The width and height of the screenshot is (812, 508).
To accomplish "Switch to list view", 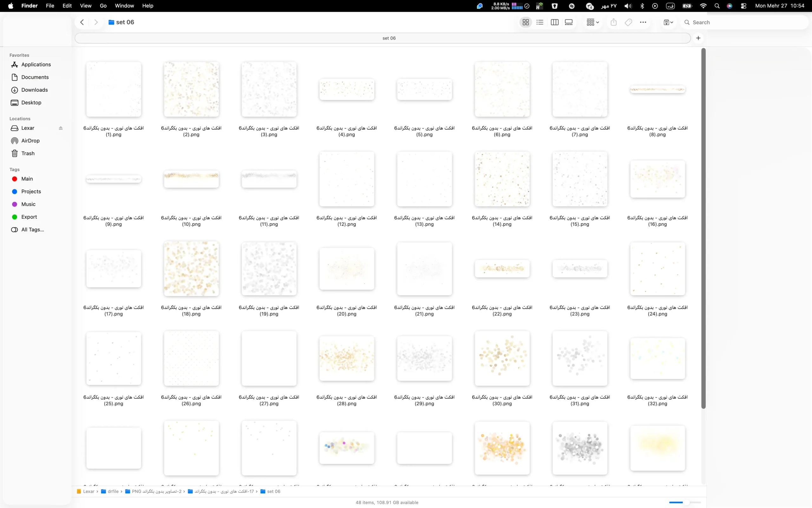I will click(540, 22).
